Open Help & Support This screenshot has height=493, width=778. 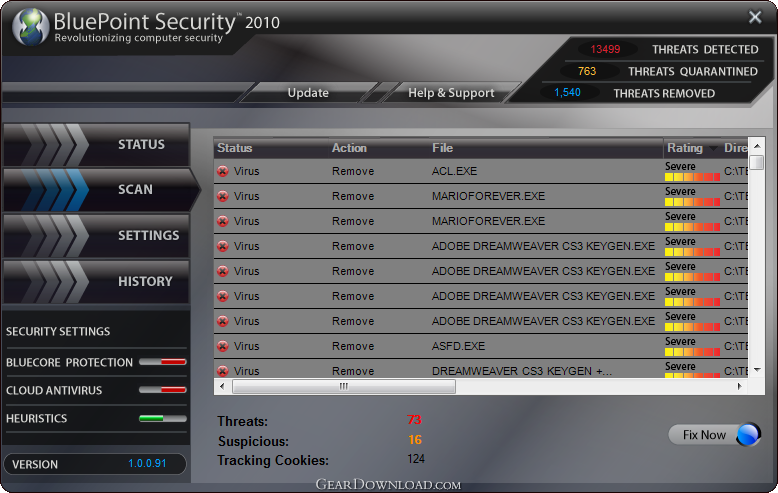pos(451,93)
